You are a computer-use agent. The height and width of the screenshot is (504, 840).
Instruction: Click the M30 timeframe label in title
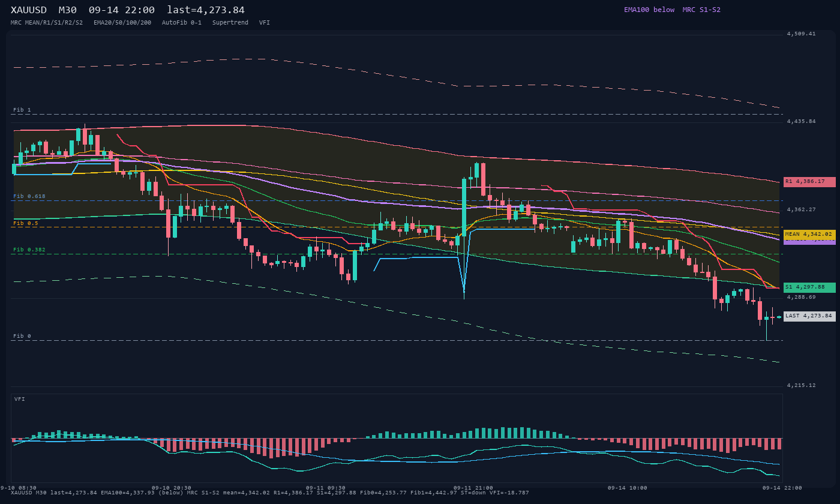click(68, 10)
